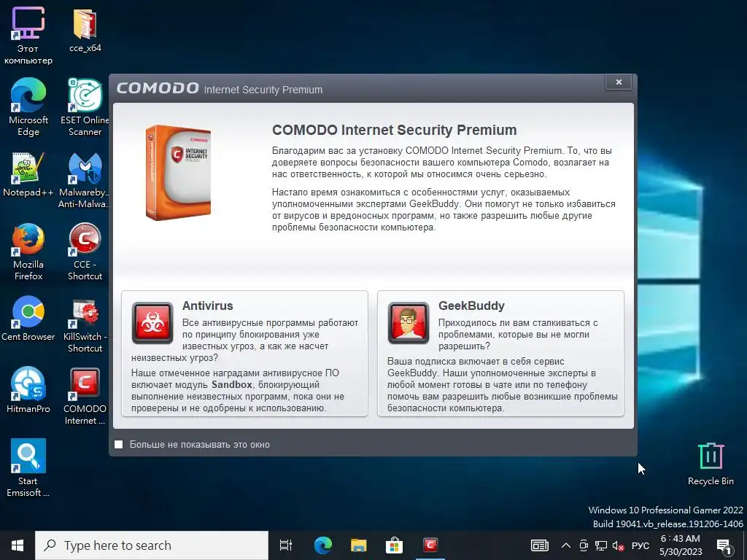747x560 pixels.
Task: Launch the Notepad++ desktop shortcut
Action: [x=28, y=174]
